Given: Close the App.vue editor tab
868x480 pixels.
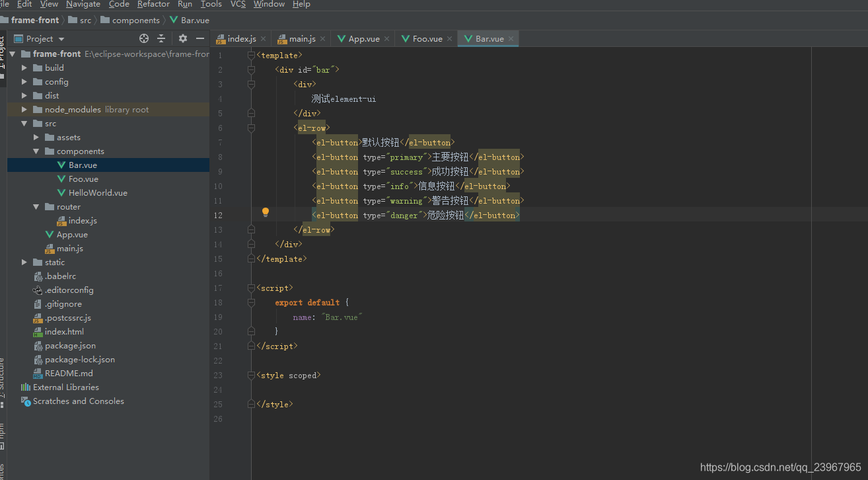Looking at the screenshot, I should (x=387, y=39).
